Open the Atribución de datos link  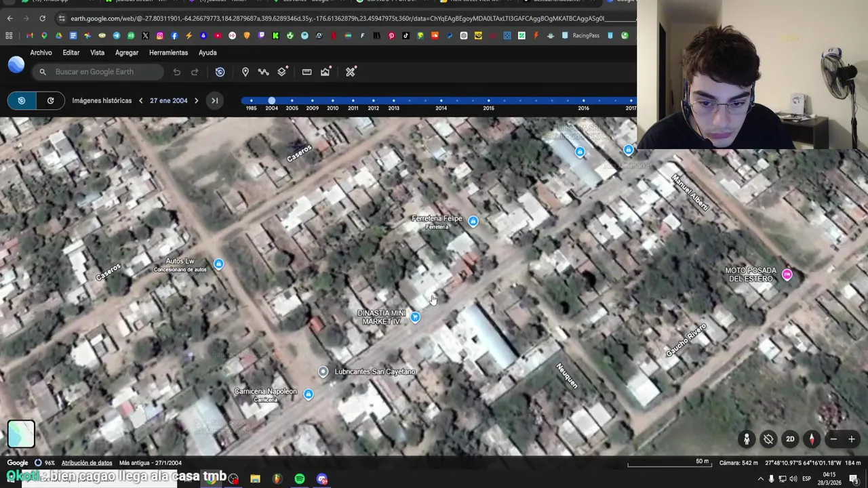click(87, 463)
